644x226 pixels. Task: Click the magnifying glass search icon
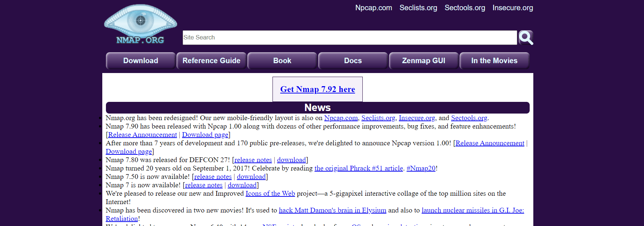[526, 38]
